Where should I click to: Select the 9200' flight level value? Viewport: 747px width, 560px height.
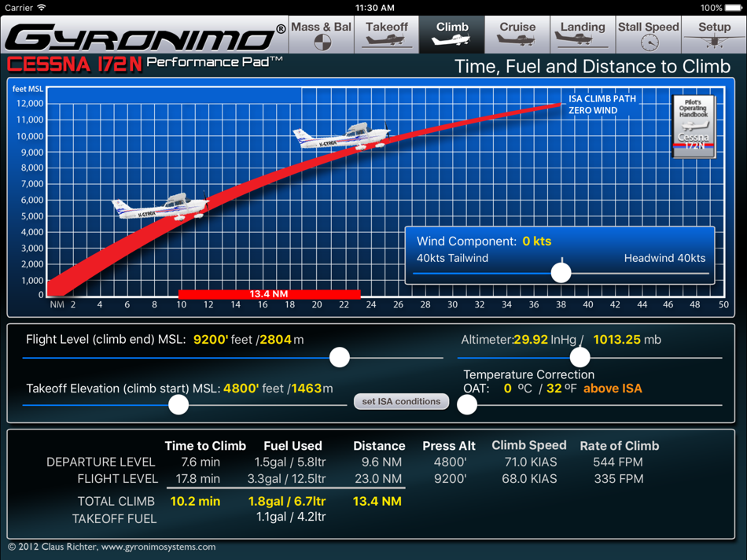[211, 339]
